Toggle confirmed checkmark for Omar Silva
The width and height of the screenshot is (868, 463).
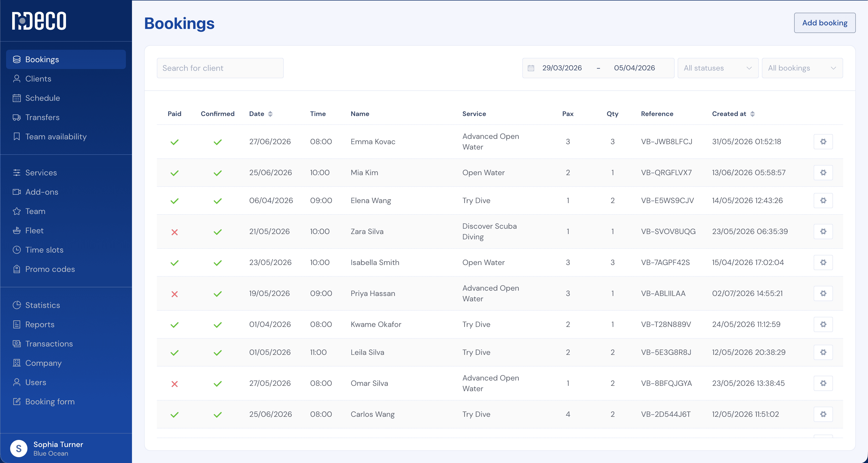click(x=218, y=384)
